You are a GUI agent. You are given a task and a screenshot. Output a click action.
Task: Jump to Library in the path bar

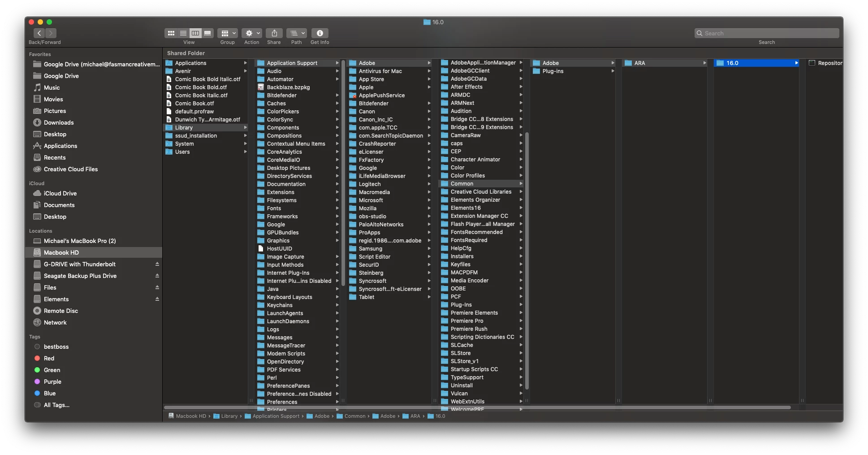[225, 416]
